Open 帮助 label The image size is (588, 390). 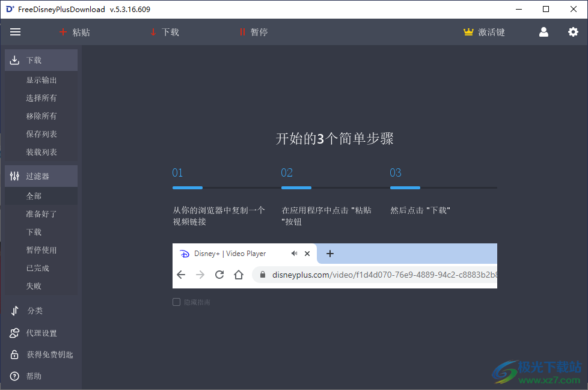(x=34, y=376)
